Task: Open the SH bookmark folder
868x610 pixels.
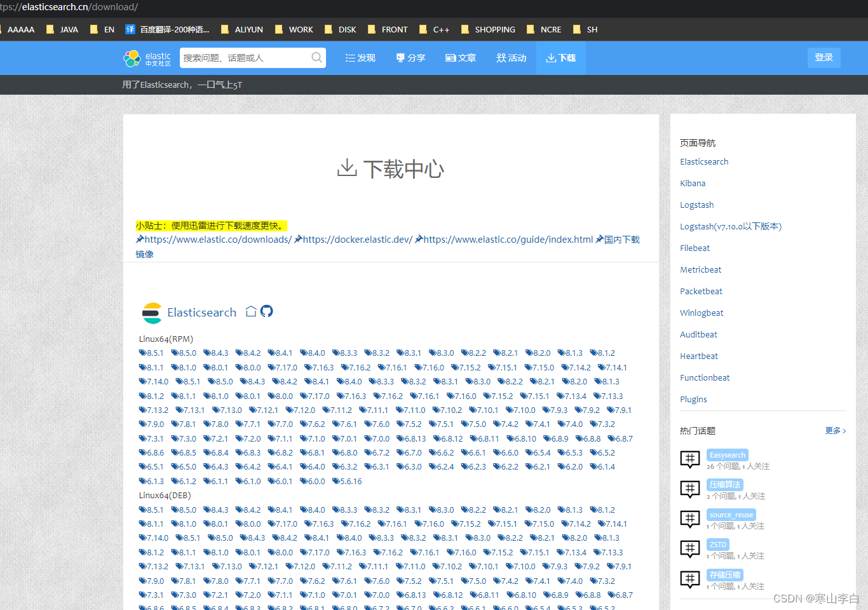Action: tap(585, 29)
